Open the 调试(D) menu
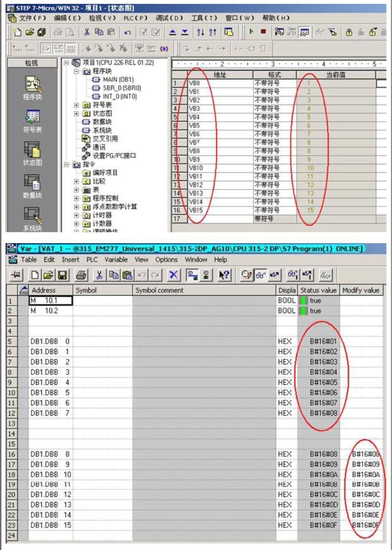This screenshot has height=550, width=392. (x=169, y=18)
